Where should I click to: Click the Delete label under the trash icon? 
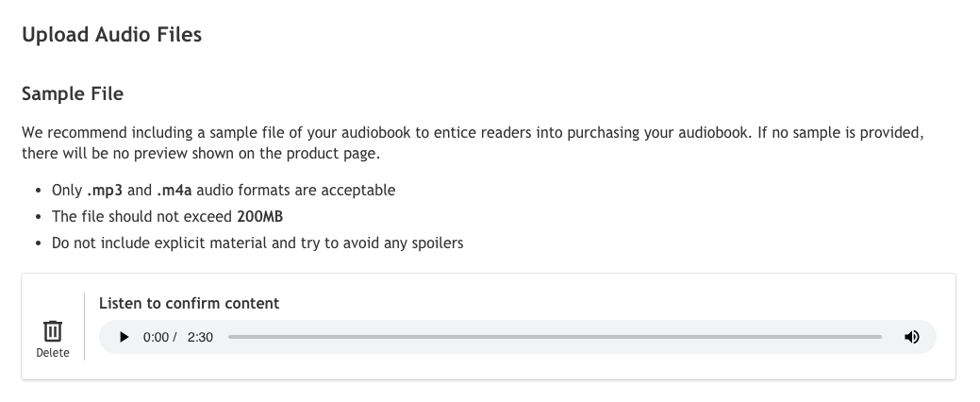coord(53,353)
